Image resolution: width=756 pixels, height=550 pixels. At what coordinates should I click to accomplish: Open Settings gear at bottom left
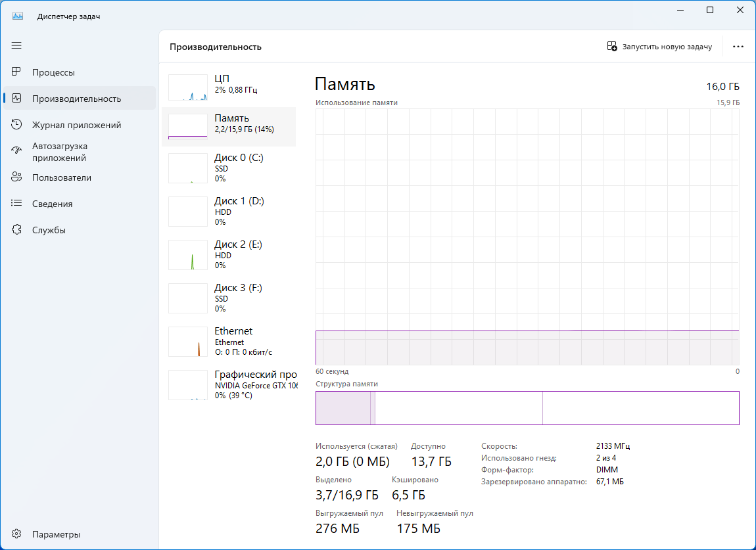click(17, 534)
